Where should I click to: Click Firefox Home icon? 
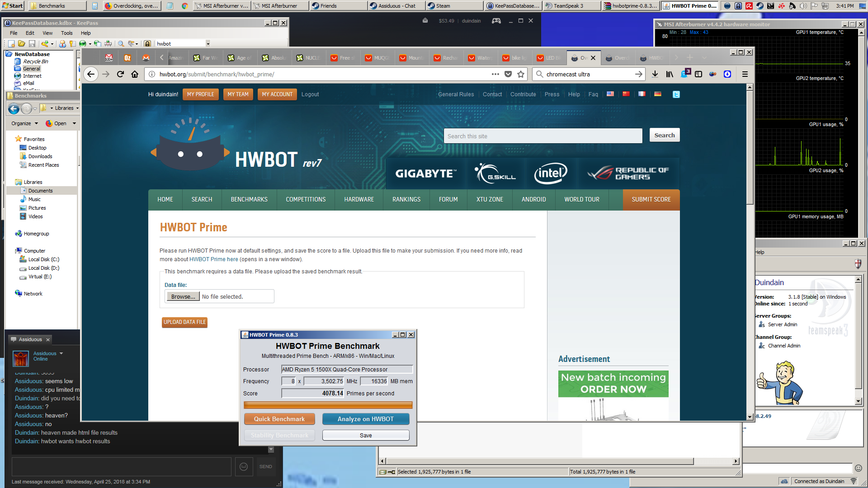click(x=135, y=74)
